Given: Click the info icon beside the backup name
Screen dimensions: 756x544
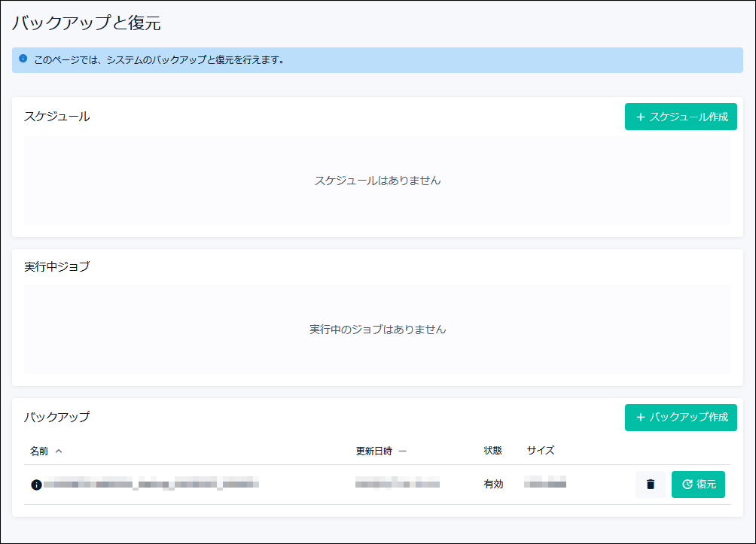Looking at the screenshot, I should (x=36, y=485).
